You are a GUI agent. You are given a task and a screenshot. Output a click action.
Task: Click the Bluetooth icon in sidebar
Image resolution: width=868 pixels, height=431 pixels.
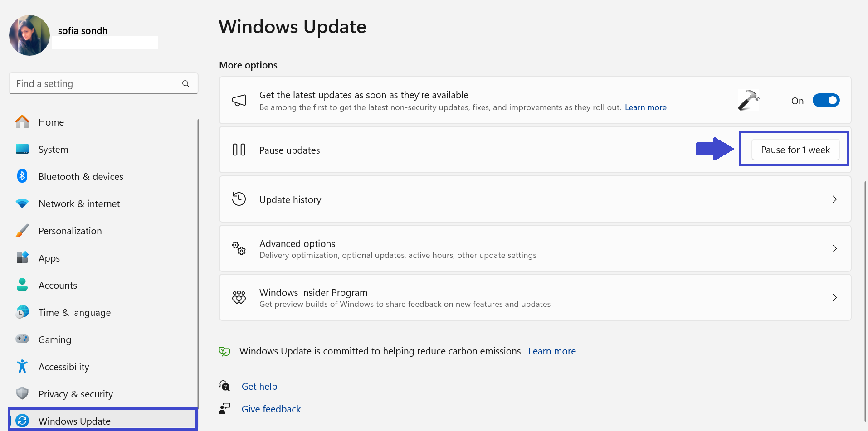[22, 176]
